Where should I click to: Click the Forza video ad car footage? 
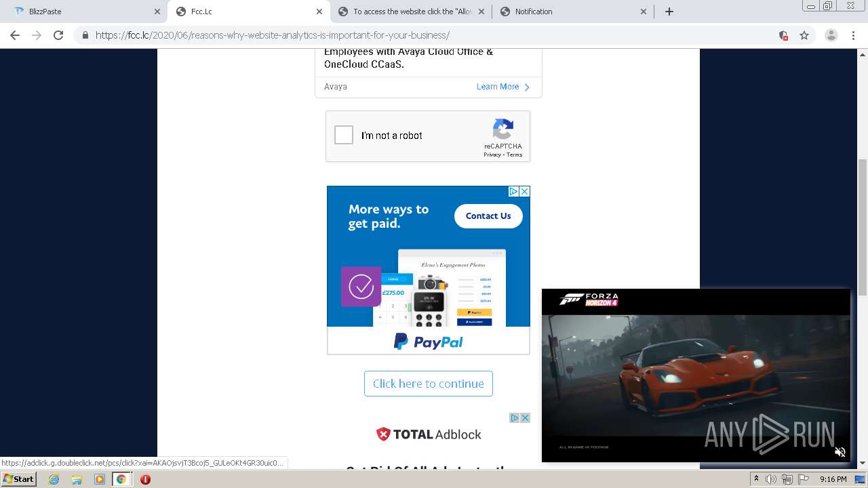(696, 375)
